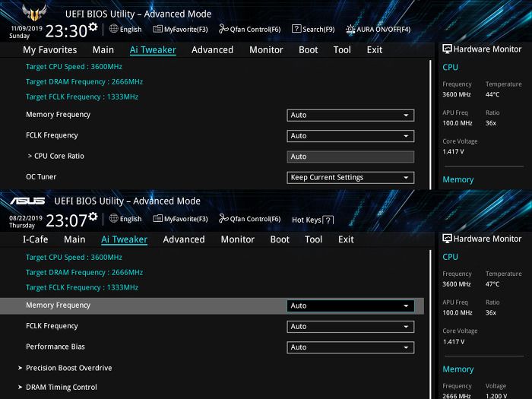Open the top BIOS FCLK Frequency dropdown
The image size is (532, 399).
click(x=350, y=136)
